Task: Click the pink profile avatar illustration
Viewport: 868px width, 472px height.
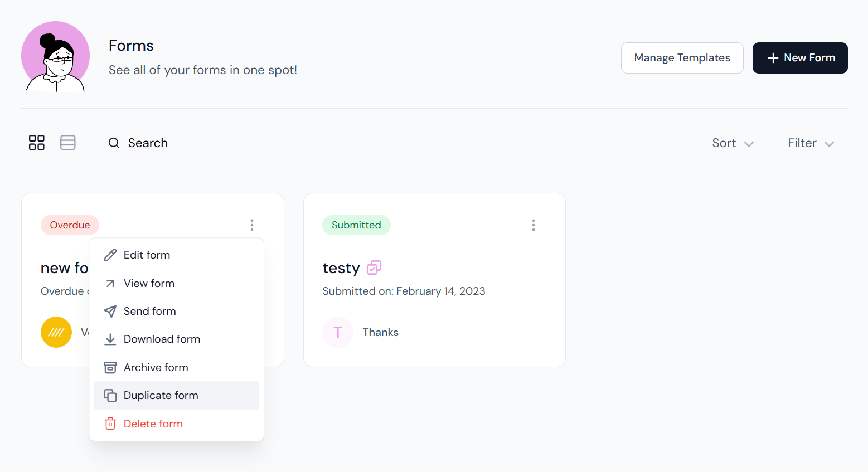Action: point(56,57)
